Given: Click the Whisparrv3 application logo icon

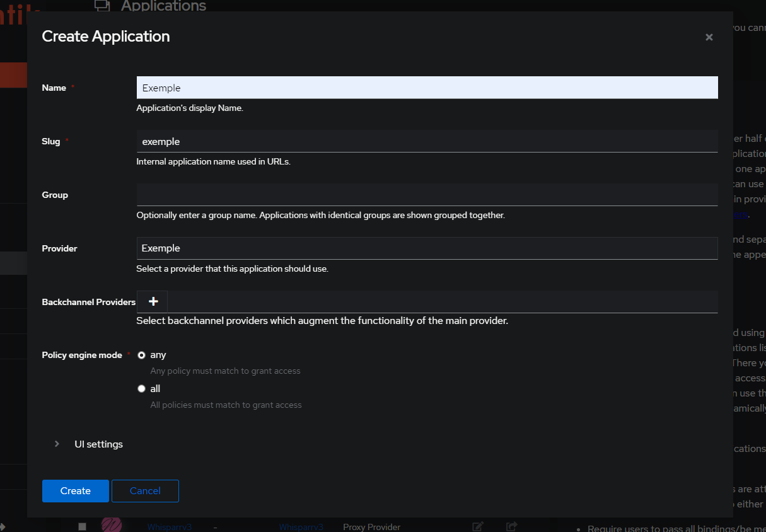Looking at the screenshot, I should 112,526.
